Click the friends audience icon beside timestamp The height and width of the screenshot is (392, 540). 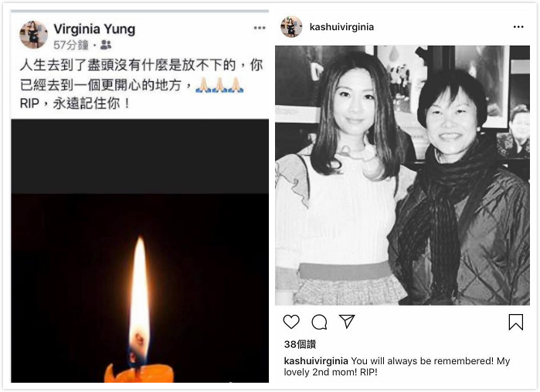click(x=106, y=45)
